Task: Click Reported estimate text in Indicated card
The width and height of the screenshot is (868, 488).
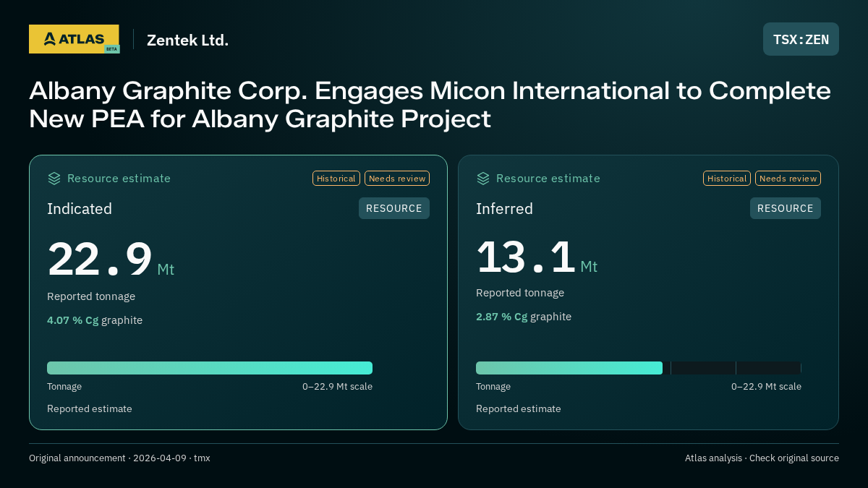Action: [x=90, y=409]
